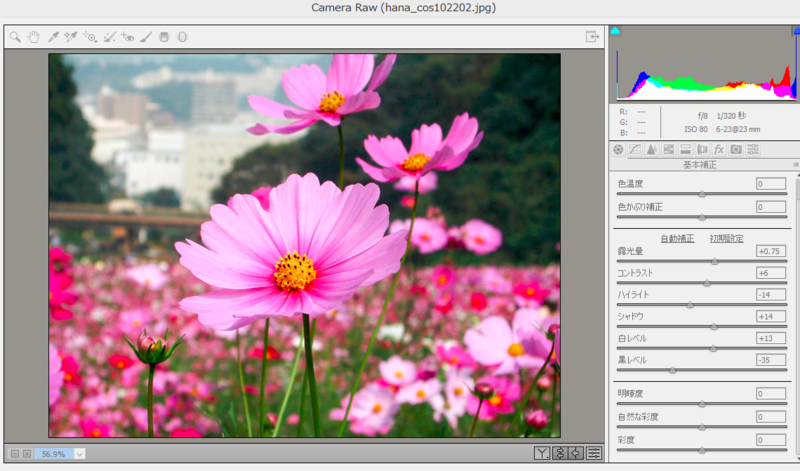
Task: Open the 基本補正 panel flyout menu
Action: 795,165
